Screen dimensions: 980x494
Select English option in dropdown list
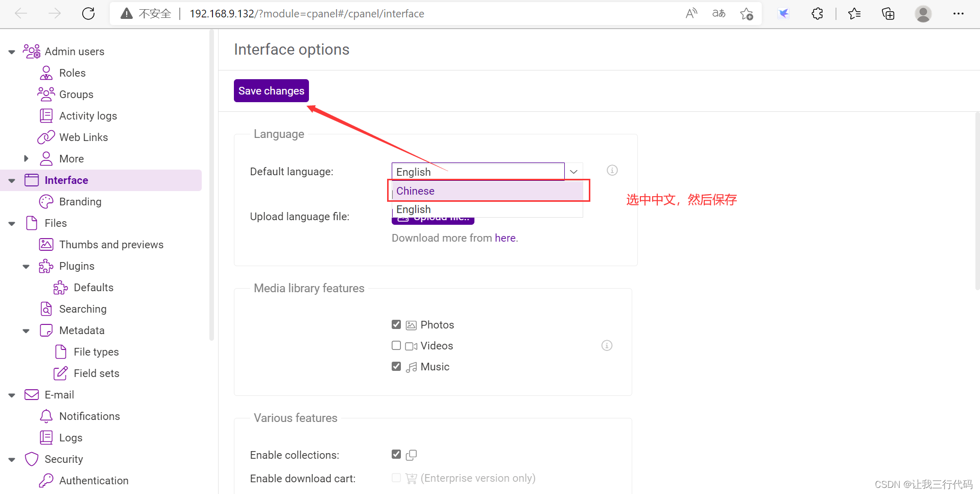487,209
